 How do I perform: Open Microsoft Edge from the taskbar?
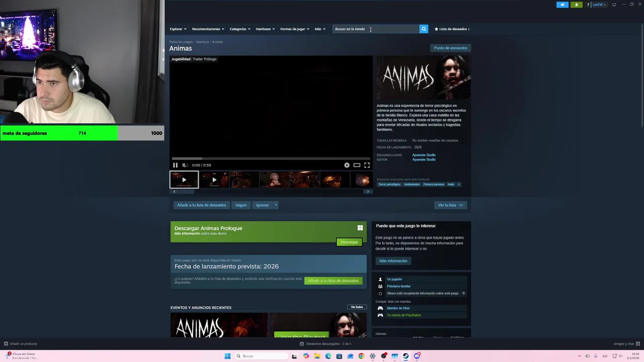pos(328,356)
